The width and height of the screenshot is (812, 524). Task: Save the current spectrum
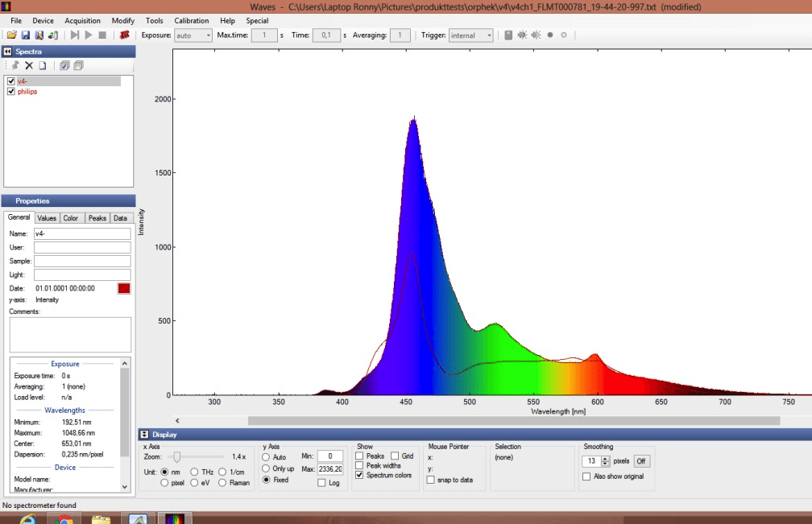click(x=25, y=35)
